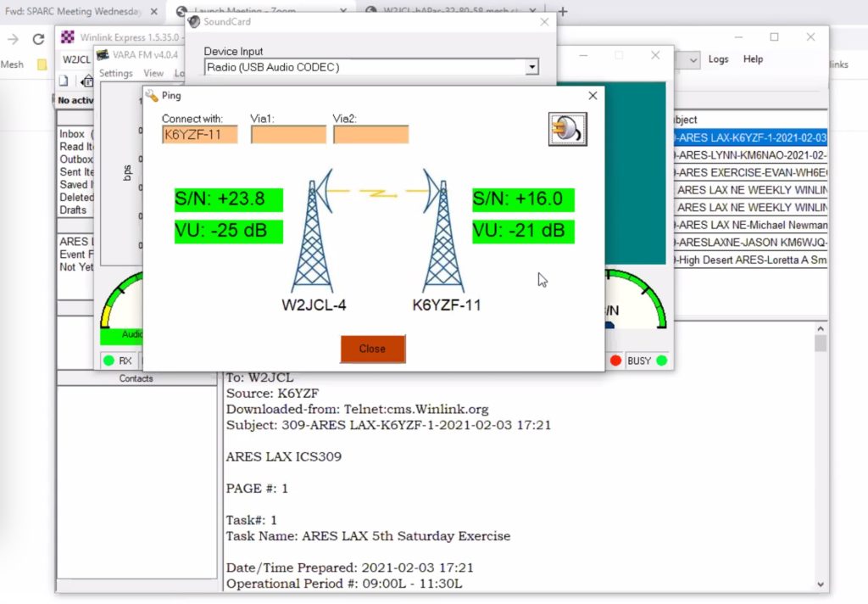Close the Ping dialog with the X
Image resolution: width=868 pixels, height=604 pixels.
coord(593,95)
